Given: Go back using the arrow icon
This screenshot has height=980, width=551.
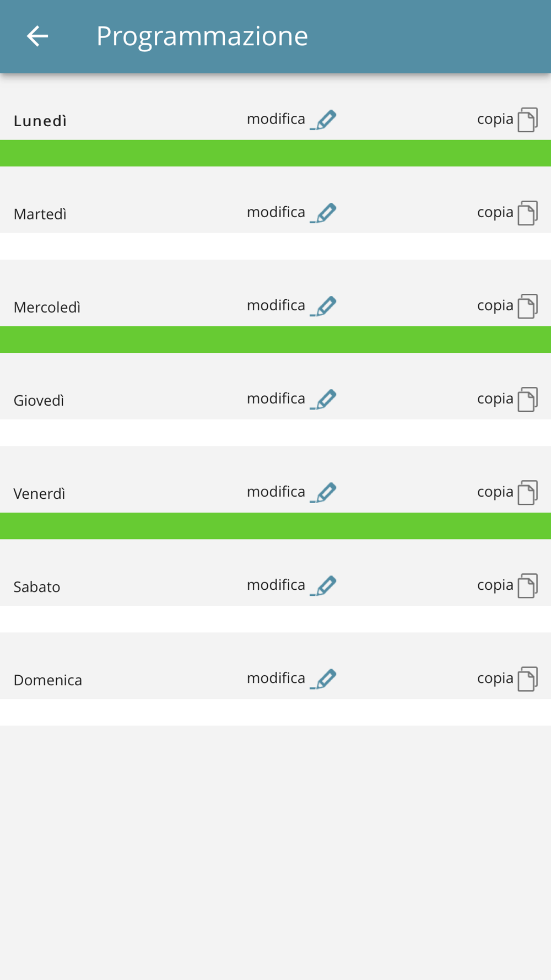Looking at the screenshot, I should 37,36.
